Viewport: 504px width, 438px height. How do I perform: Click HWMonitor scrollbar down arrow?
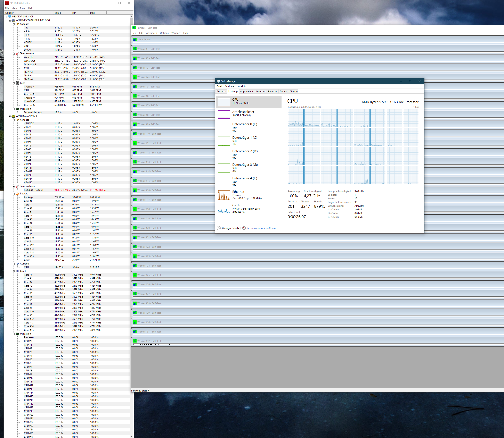[x=132, y=436]
